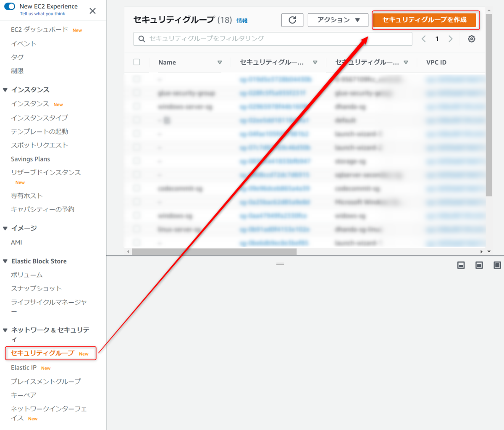504x430 pixels.
Task: Collapse ネットワーク & セキュリティ section
Action: click(x=5, y=330)
